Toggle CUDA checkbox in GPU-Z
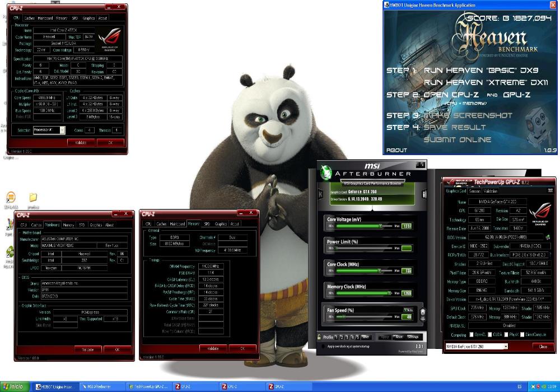Image resolution: width=560 pixels, height=392 pixels. tap(490, 335)
